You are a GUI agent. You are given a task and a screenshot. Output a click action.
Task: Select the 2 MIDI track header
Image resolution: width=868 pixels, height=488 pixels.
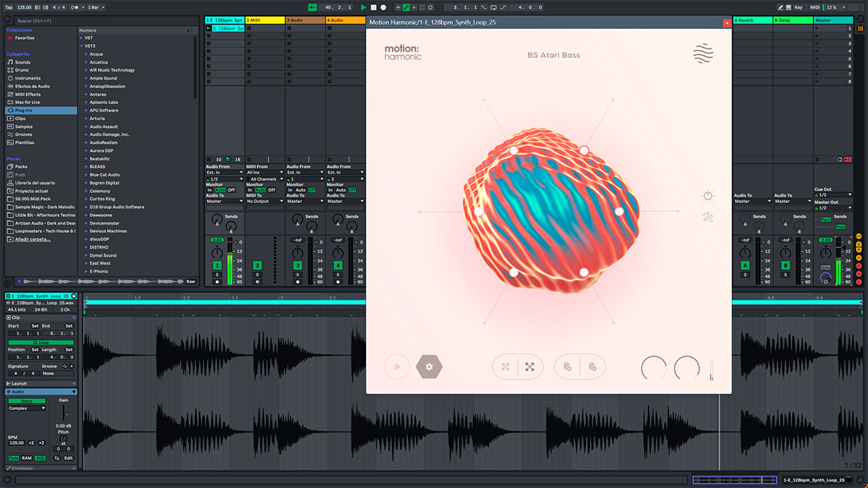(x=265, y=20)
